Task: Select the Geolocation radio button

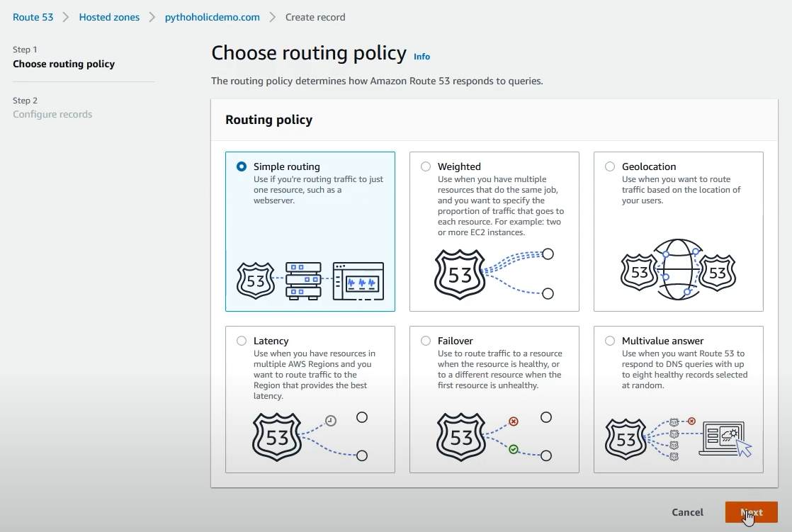Action: pos(610,166)
